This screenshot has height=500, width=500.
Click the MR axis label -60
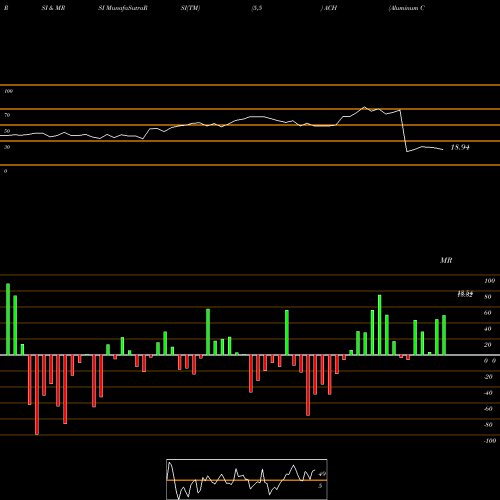[x=488, y=409]
